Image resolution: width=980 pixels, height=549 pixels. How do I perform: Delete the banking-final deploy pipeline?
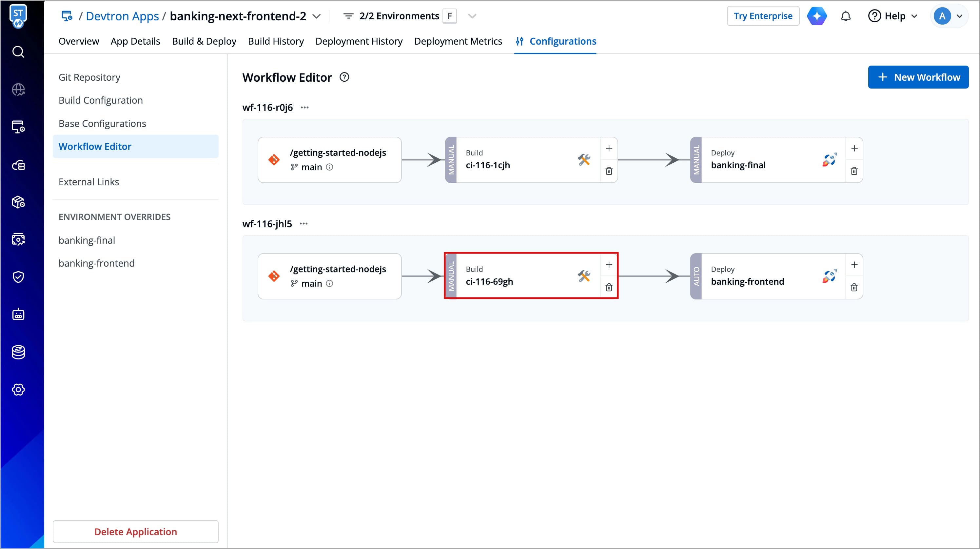(x=854, y=171)
